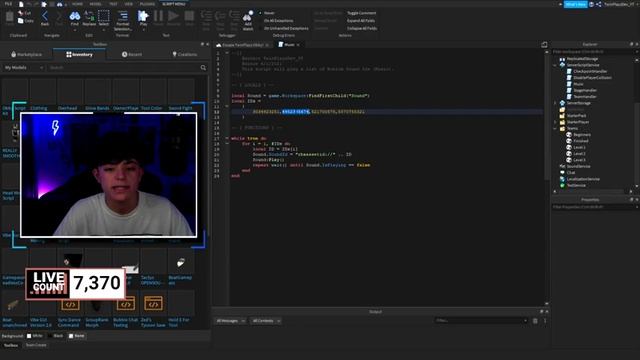640x360 pixels.
Task: Click the Select tool icon in Edit group
Action: point(104,16)
